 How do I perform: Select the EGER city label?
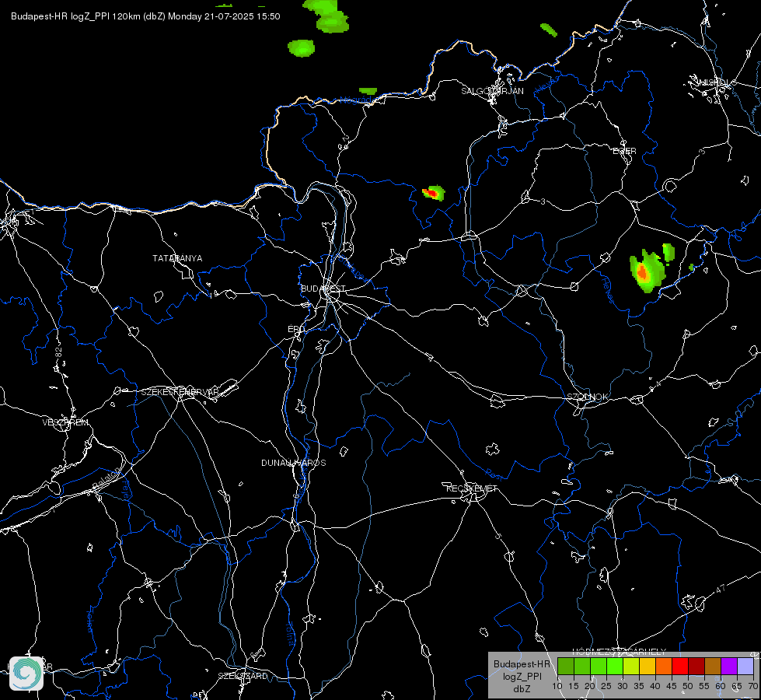point(625,151)
